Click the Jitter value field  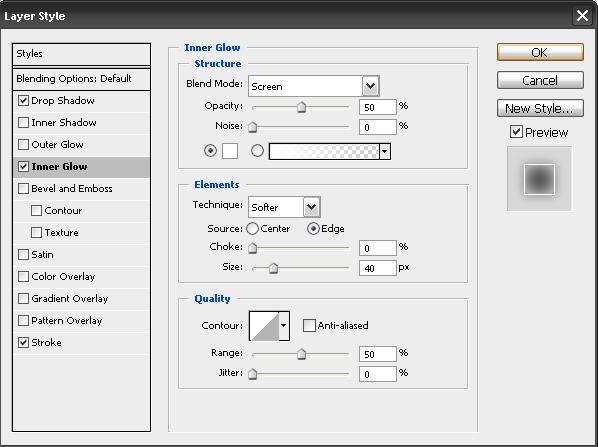(378, 374)
